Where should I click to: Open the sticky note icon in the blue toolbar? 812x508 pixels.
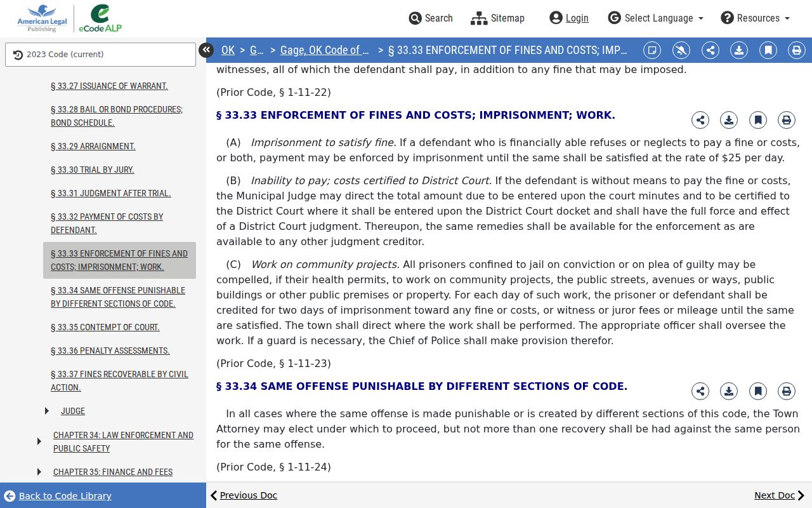[x=652, y=50]
